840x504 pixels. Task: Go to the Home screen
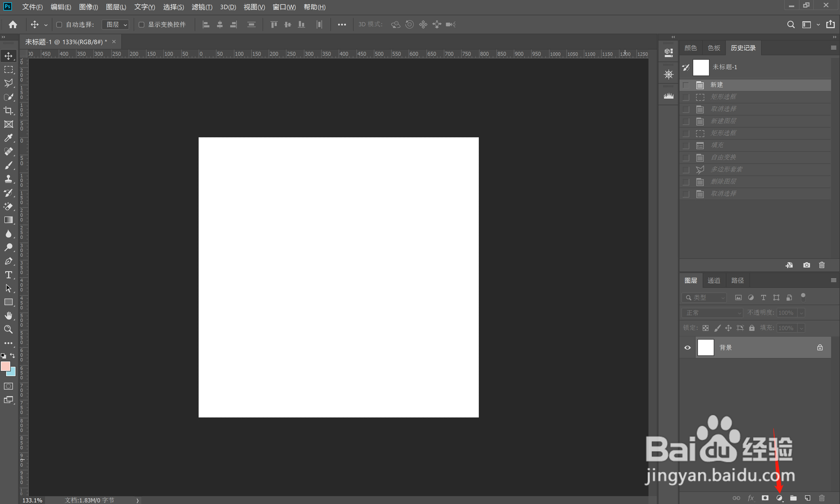click(x=13, y=24)
